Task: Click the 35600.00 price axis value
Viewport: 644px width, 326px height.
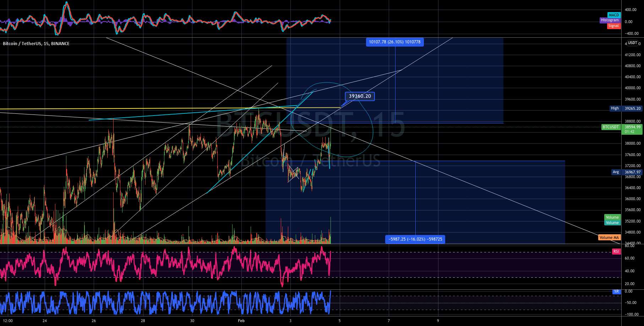Action: tap(633, 210)
